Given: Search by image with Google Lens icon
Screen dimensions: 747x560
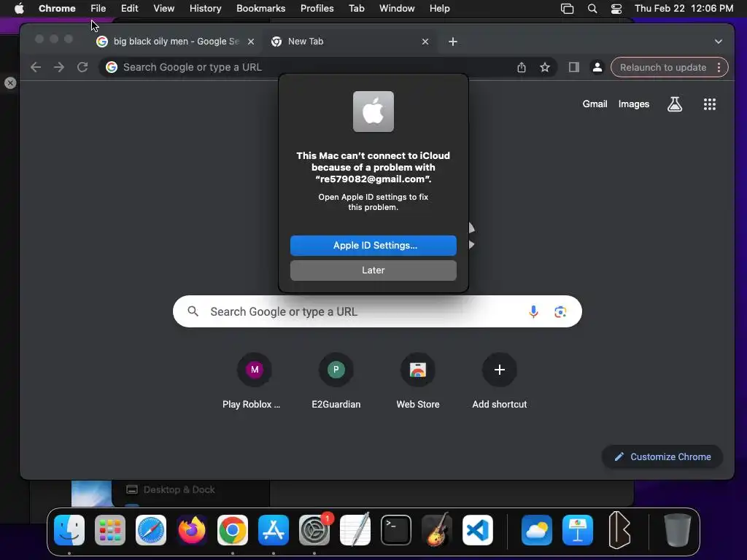Looking at the screenshot, I should (560, 311).
